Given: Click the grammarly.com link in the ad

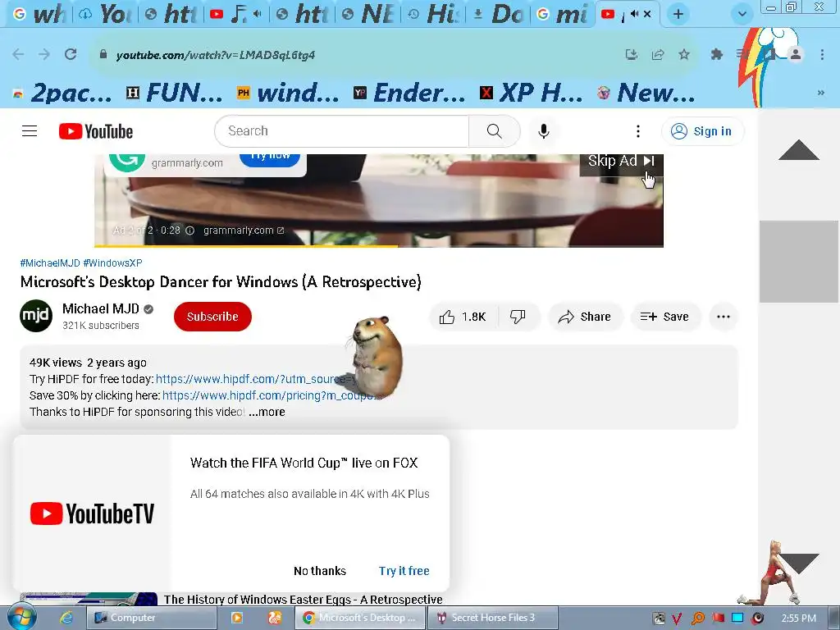Looking at the screenshot, I should 244,231.
